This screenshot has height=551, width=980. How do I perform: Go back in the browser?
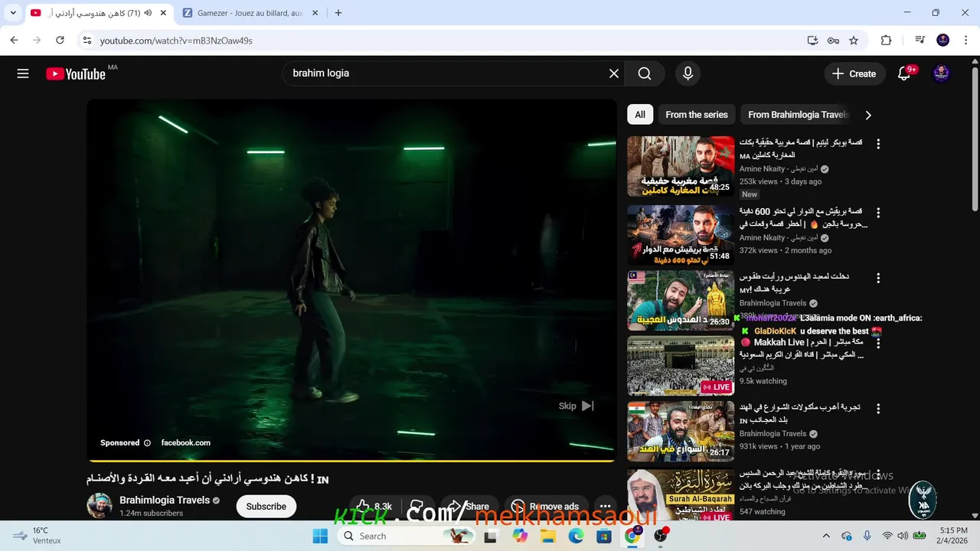point(14,40)
